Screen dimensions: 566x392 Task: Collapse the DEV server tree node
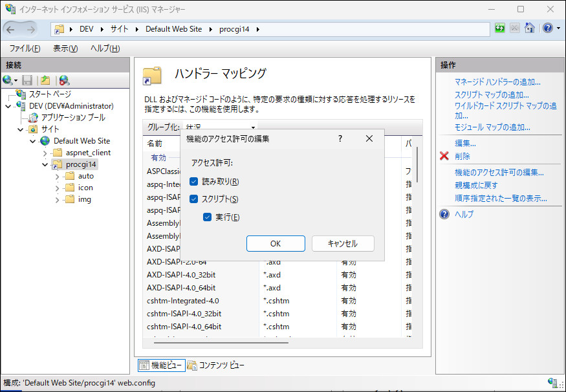click(8, 106)
